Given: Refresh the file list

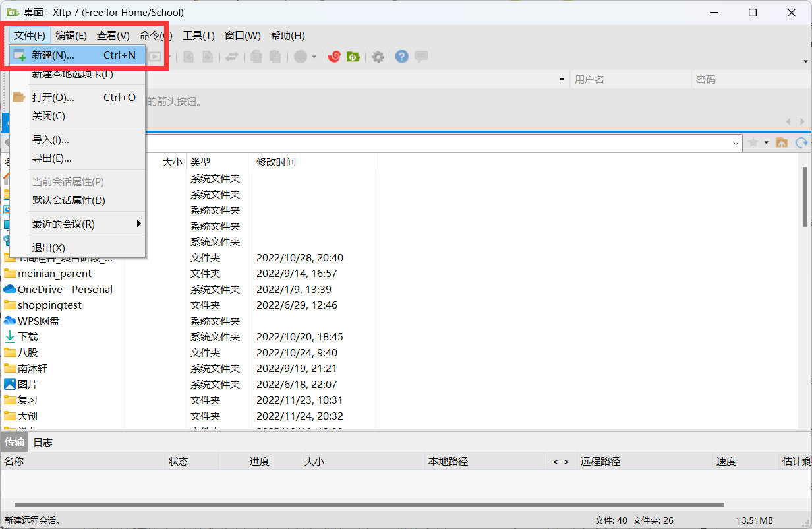Looking at the screenshot, I should tap(801, 142).
